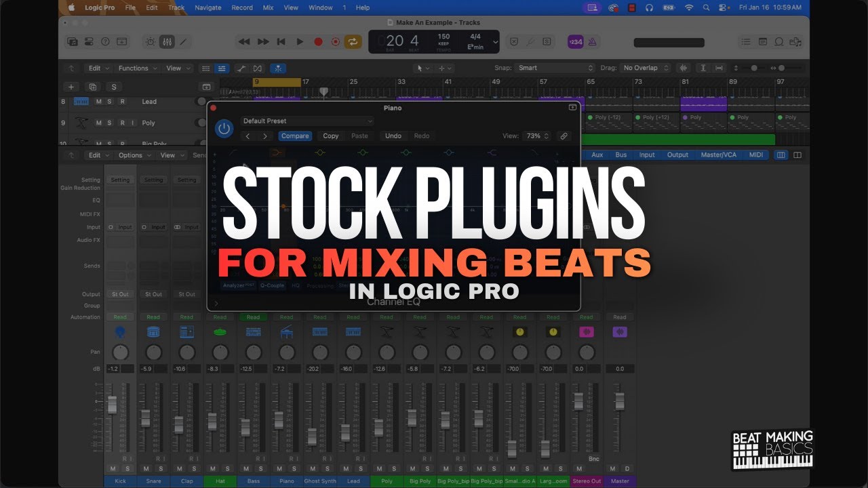Image resolution: width=868 pixels, height=488 pixels.
Task: Open the Snap Smart dropdown
Action: (555, 68)
